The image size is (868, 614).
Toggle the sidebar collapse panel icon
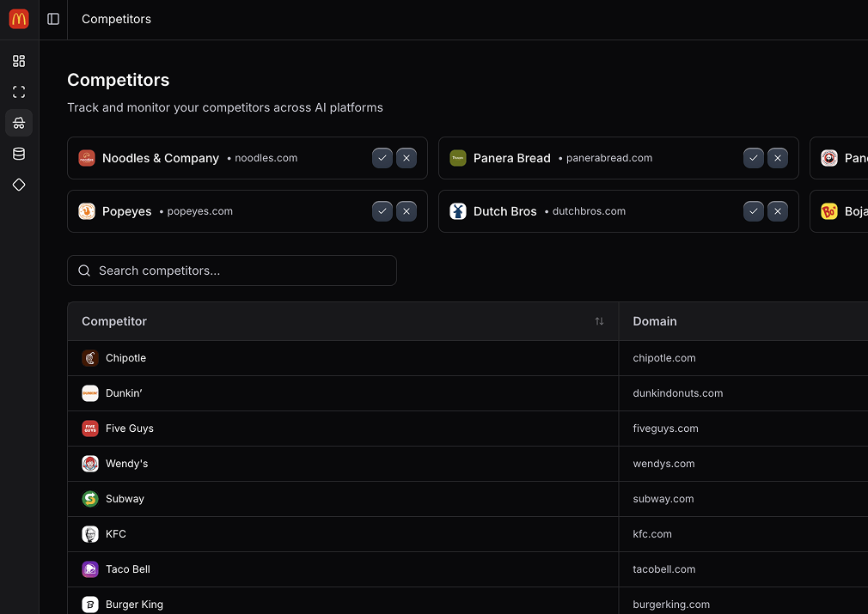53,19
